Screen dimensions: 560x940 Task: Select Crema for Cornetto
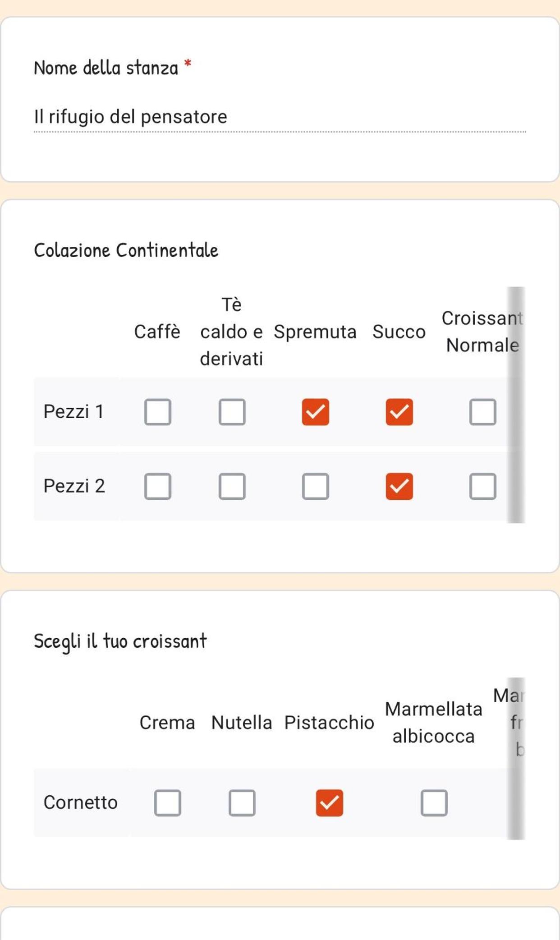tap(167, 803)
